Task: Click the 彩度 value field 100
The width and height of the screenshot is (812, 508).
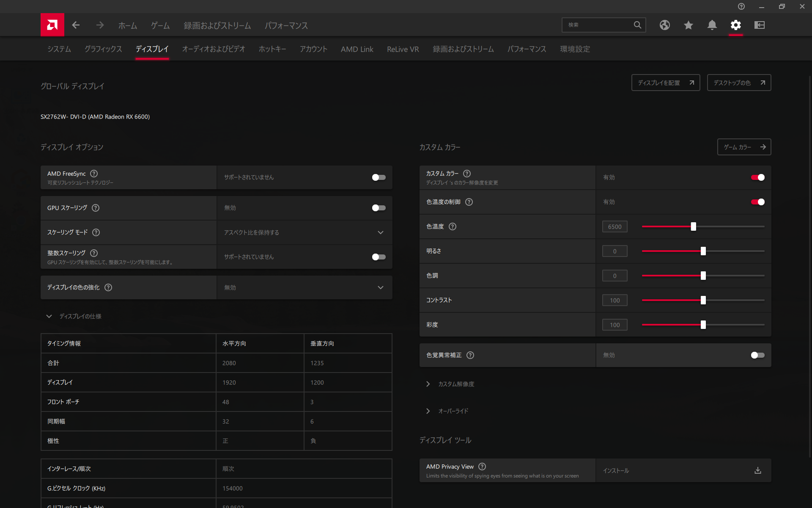Action: point(614,325)
